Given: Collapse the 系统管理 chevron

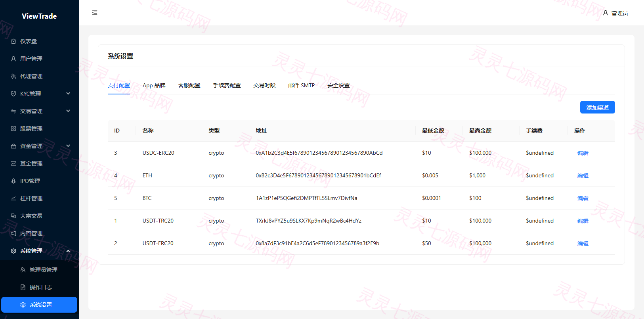Looking at the screenshot, I should click(68, 251).
